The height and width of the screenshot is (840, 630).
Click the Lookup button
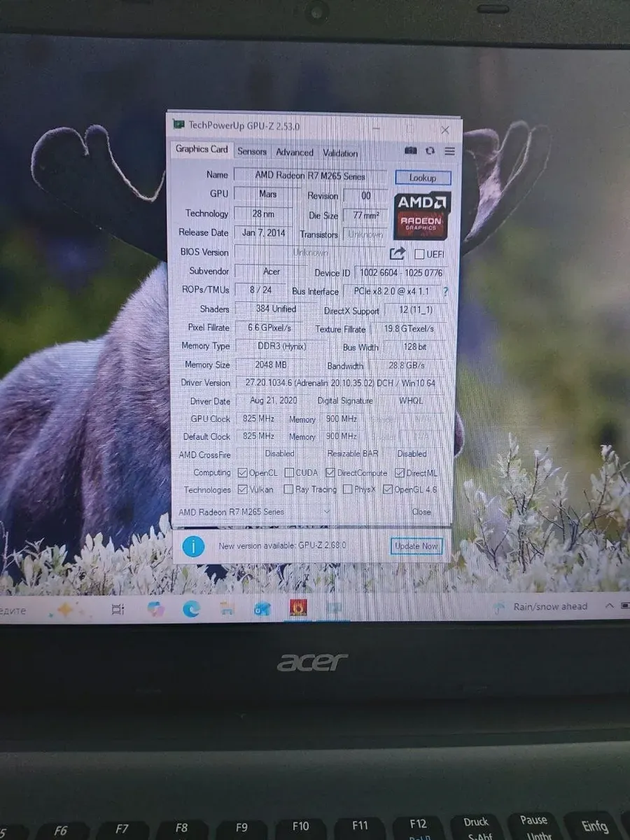coord(423,178)
